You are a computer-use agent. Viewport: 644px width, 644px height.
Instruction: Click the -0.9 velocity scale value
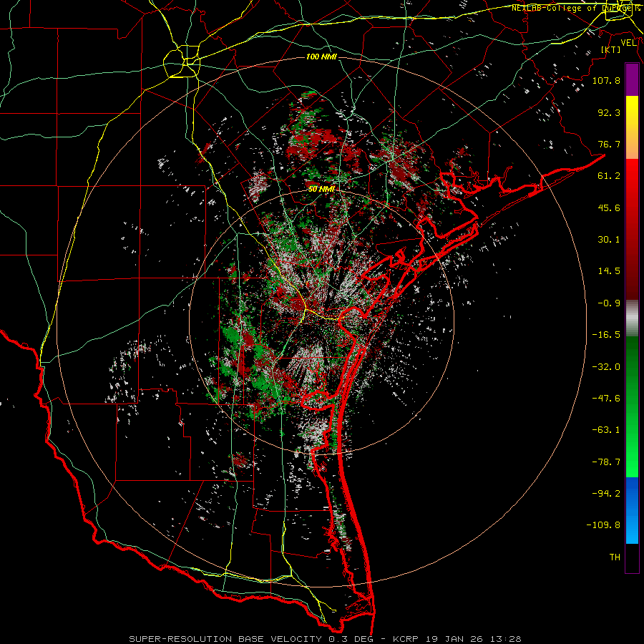[x=609, y=303]
